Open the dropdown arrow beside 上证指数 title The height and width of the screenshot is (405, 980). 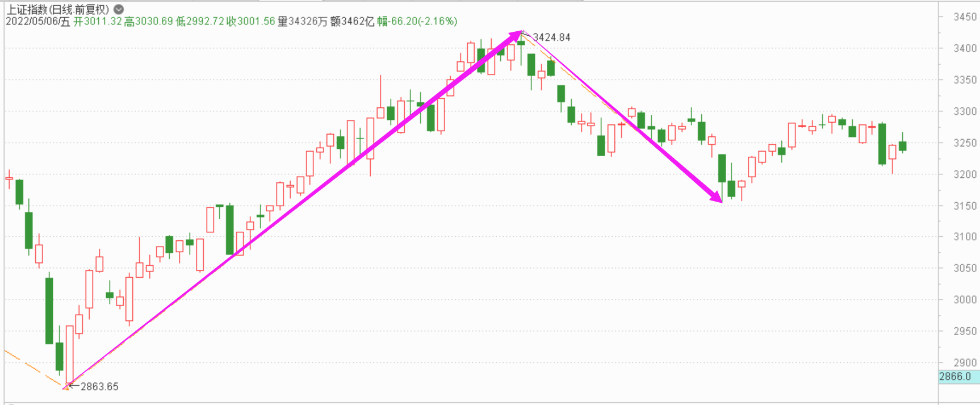pyautogui.click(x=119, y=9)
